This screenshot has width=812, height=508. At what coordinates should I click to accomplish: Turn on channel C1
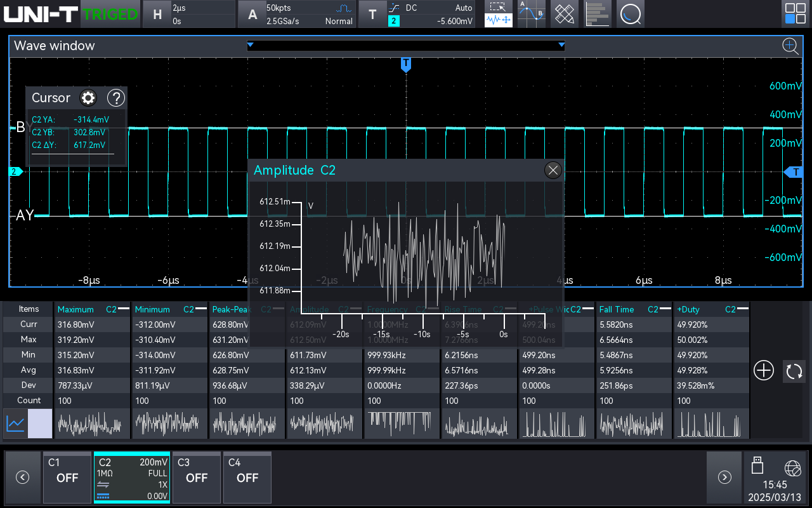[x=67, y=478]
